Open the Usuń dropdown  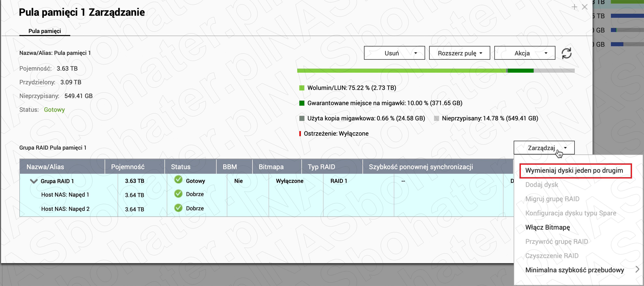point(394,53)
